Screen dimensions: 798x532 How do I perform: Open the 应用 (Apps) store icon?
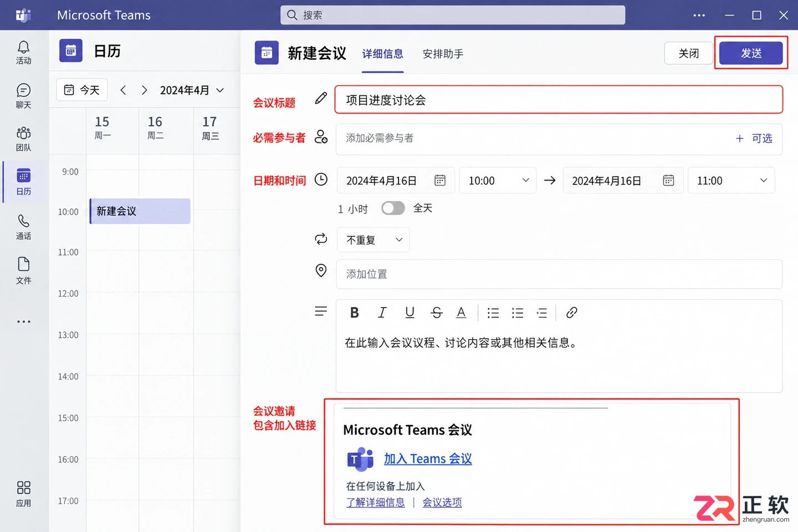[x=23, y=494]
